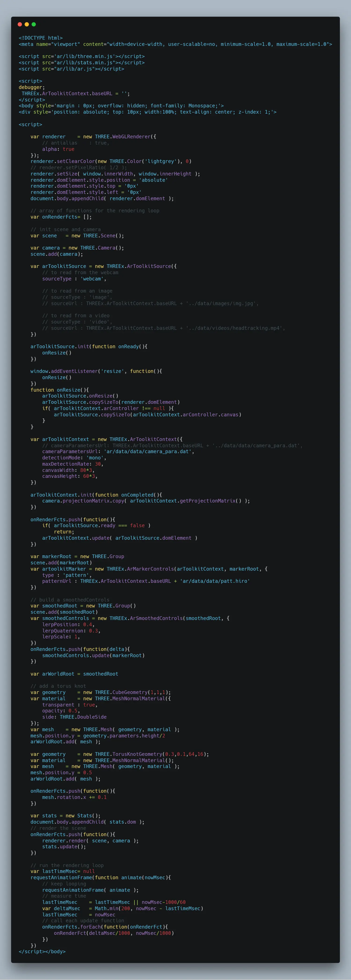Select the '<!DOCTYPE html>' line
This screenshot has height=980, width=351.
(41, 38)
